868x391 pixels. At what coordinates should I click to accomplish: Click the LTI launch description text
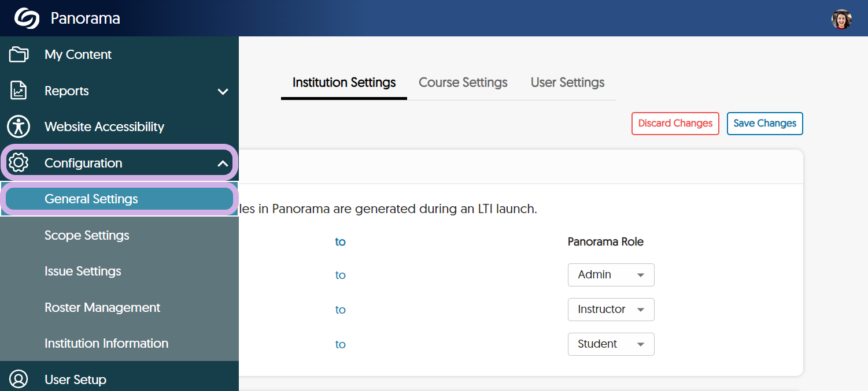pyautogui.click(x=388, y=209)
